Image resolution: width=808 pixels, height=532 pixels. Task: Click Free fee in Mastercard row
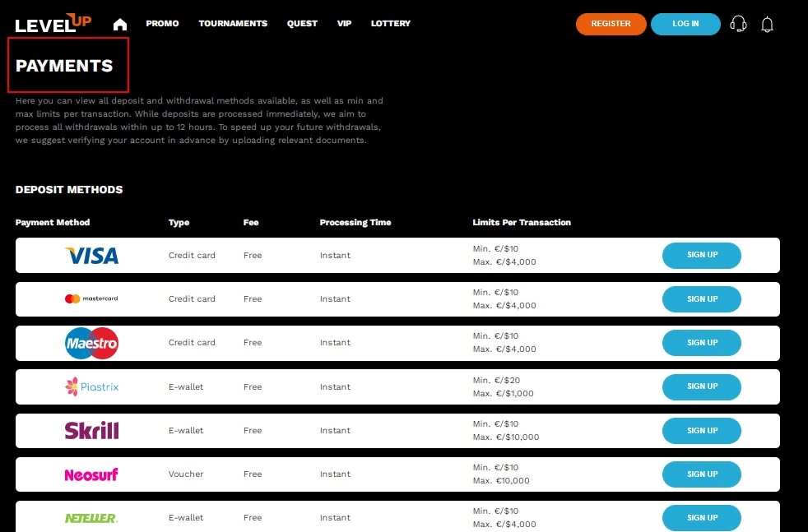coord(253,299)
